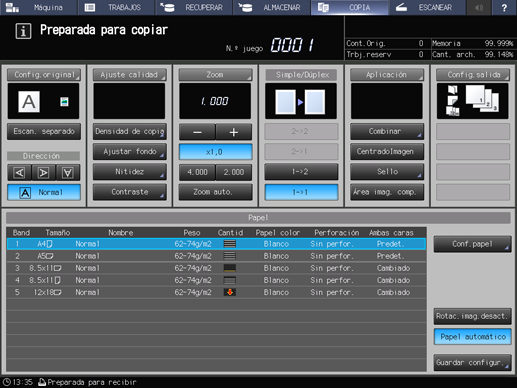Click Memoria 99.999% status value
This screenshot has height=388, width=517.
point(498,43)
